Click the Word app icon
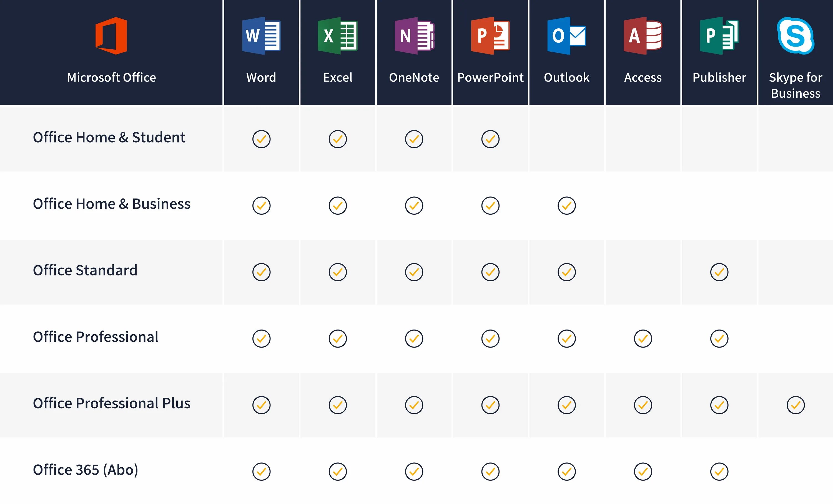 pos(261,36)
